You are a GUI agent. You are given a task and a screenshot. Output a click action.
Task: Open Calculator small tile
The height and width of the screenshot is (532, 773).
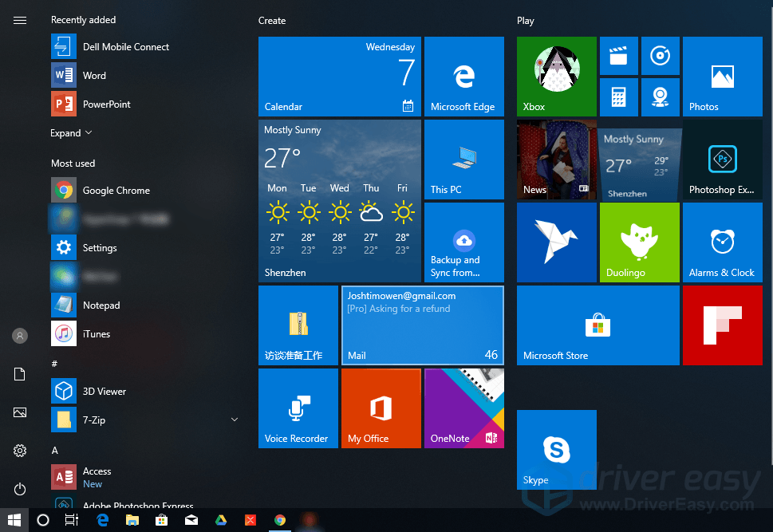pos(619,97)
